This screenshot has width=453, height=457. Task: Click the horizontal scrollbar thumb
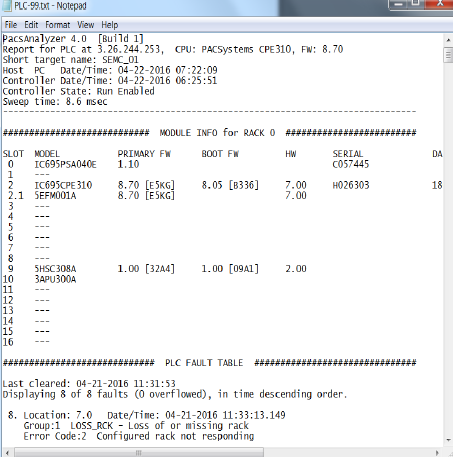click(139, 453)
